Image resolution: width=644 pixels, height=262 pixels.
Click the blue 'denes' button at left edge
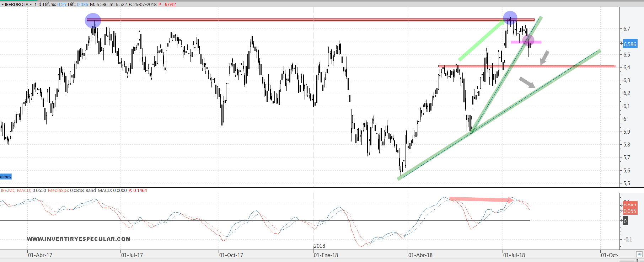pos(6,177)
